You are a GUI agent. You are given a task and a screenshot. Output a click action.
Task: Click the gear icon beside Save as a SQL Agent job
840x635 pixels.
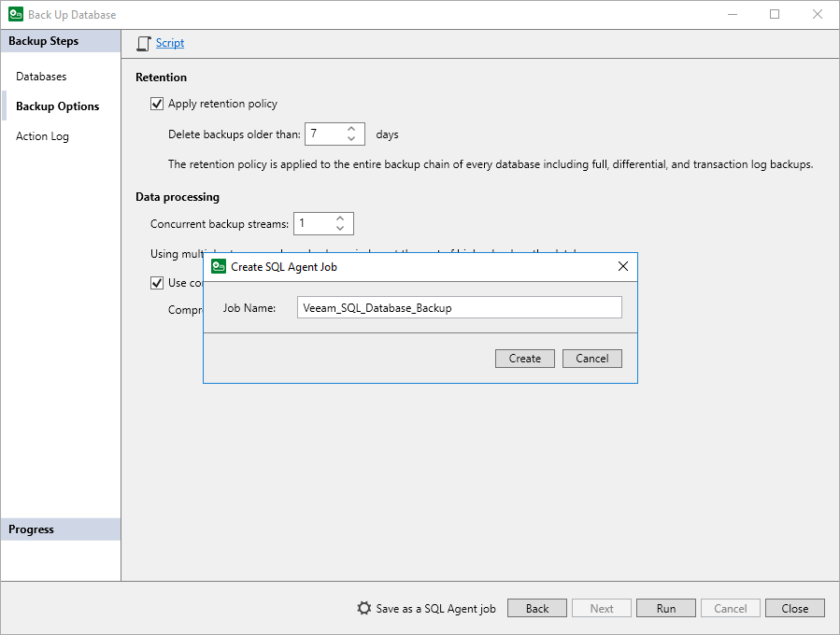click(x=363, y=608)
